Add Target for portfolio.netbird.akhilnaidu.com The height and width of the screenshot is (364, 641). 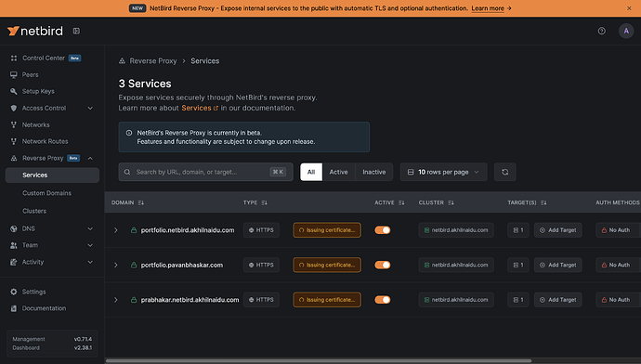pos(557,230)
